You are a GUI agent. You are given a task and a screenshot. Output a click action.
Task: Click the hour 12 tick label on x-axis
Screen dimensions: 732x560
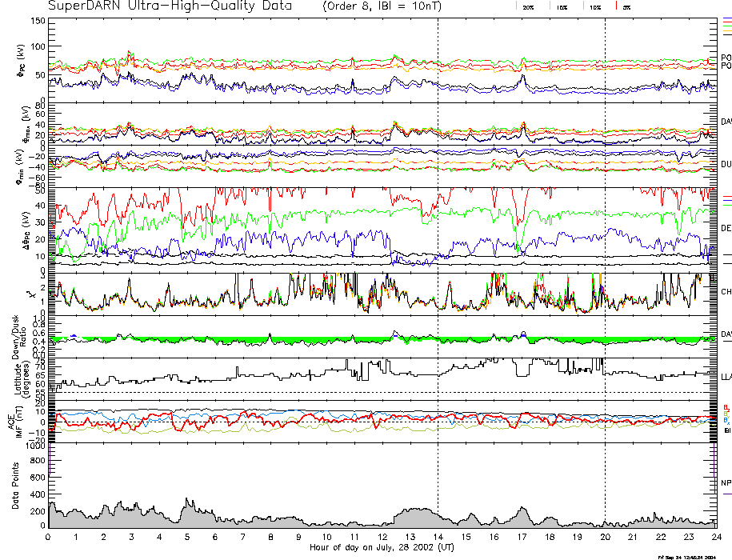382,537
